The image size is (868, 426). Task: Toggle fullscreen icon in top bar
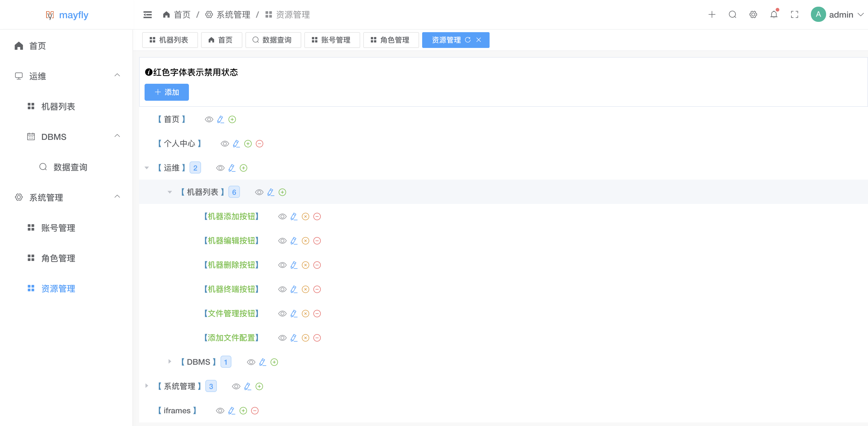click(794, 15)
